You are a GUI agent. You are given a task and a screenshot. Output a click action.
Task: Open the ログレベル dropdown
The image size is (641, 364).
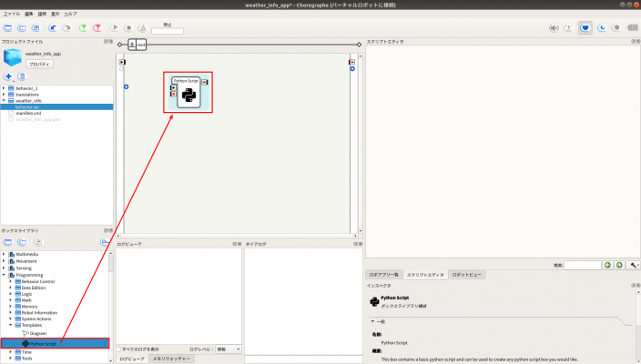coord(229,349)
